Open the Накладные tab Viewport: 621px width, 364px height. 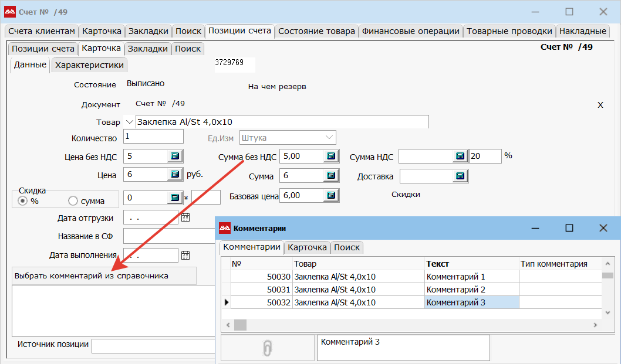583,31
